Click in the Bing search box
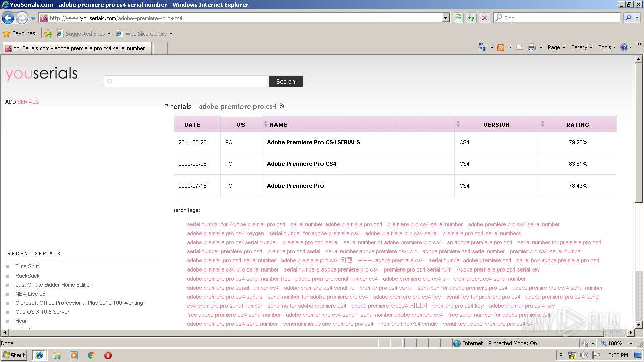The height and width of the screenshot is (362, 644). 557,18
